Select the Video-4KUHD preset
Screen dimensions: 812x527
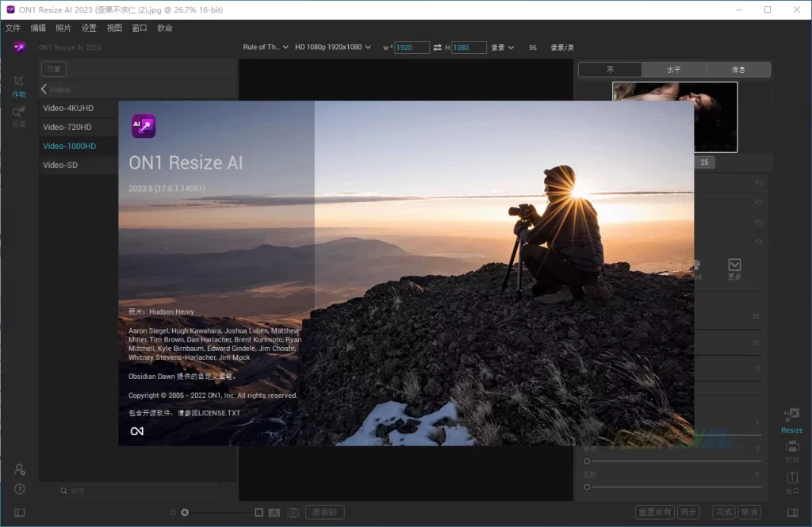tap(68, 108)
